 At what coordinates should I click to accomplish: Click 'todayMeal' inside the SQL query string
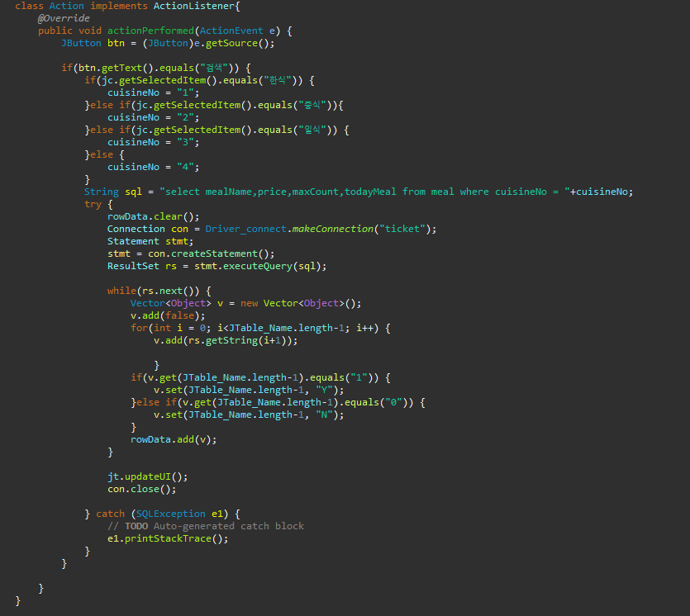click(x=370, y=192)
